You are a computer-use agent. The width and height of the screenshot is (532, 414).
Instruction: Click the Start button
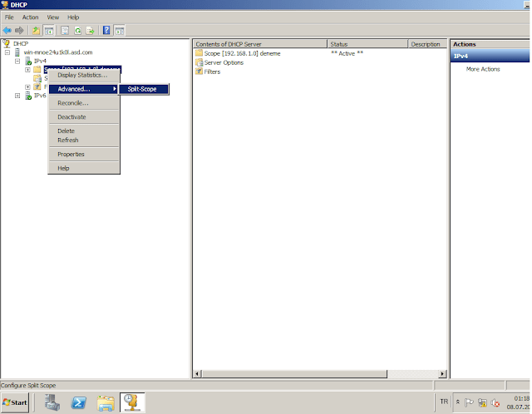pyautogui.click(x=16, y=403)
